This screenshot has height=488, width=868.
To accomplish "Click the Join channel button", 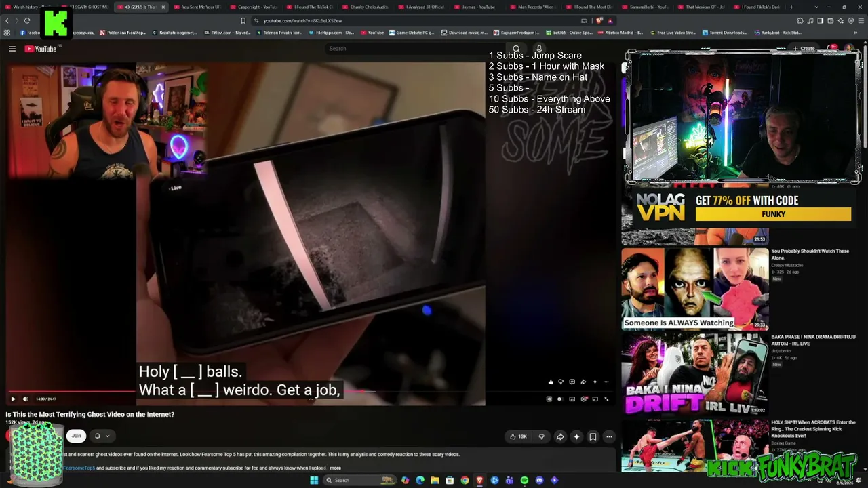I will (x=77, y=436).
